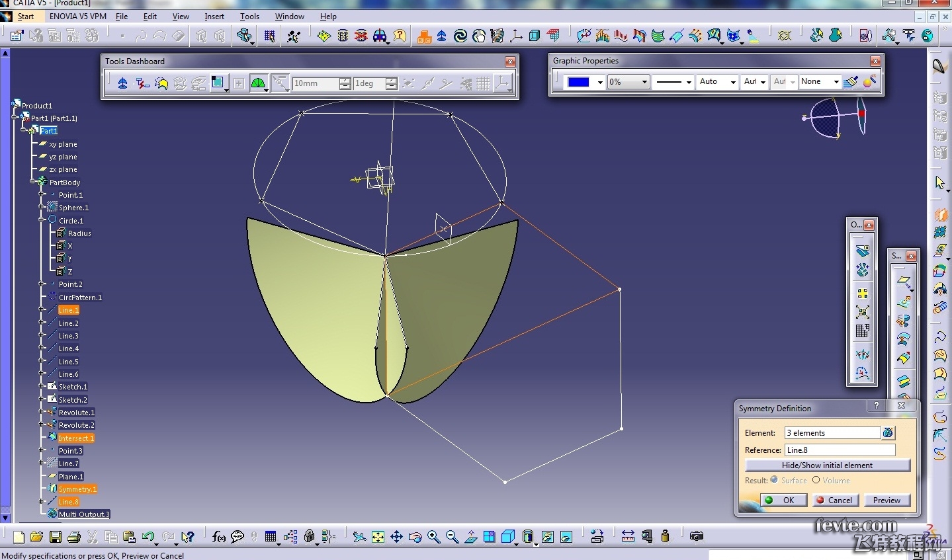
Task: Click the element selector icon beside Element field
Action: coord(888,433)
